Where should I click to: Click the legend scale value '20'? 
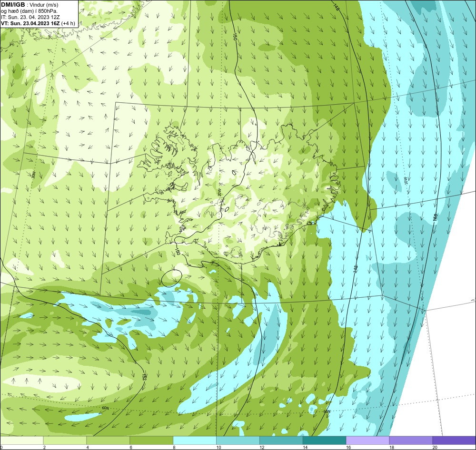[435, 447]
